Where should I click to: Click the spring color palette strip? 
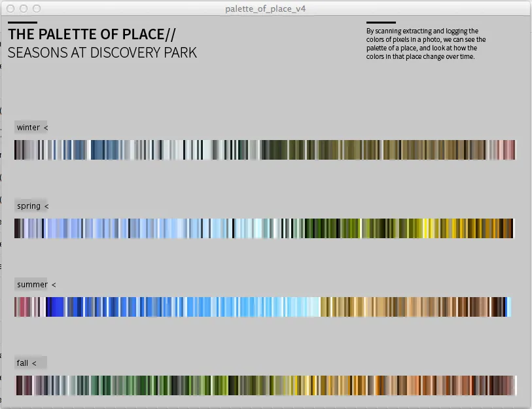pyautogui.click(x=264, y=228)
